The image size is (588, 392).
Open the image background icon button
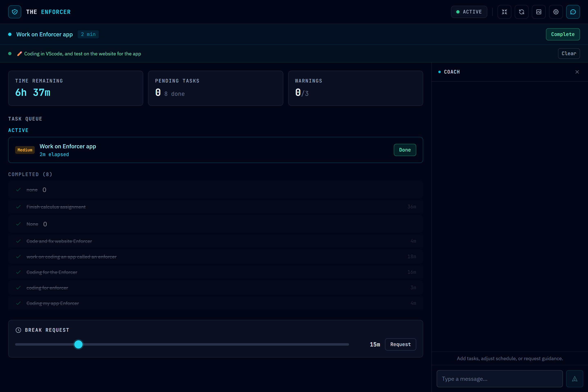point(539,12)
